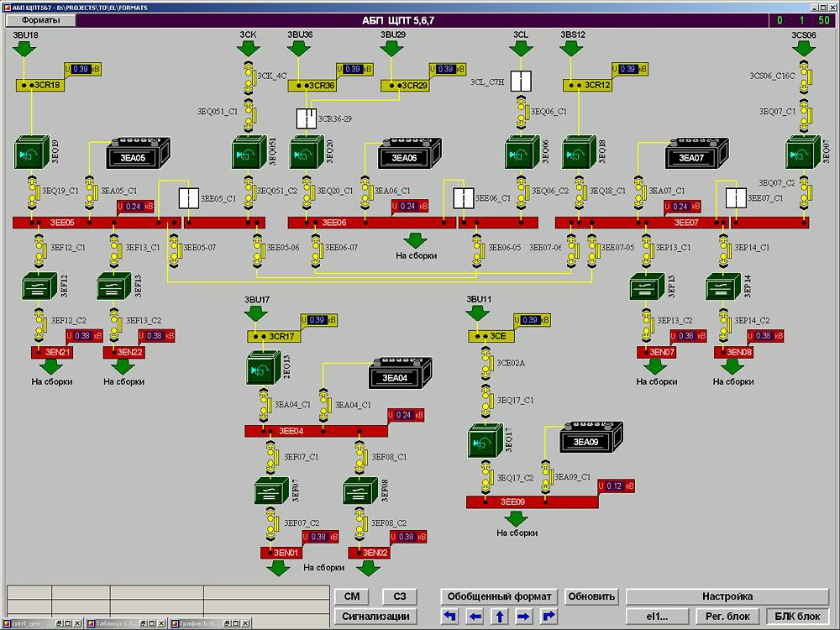Click the 3EF08 switch cabinet icon
840x630 pixels.
tap(360, 491)
